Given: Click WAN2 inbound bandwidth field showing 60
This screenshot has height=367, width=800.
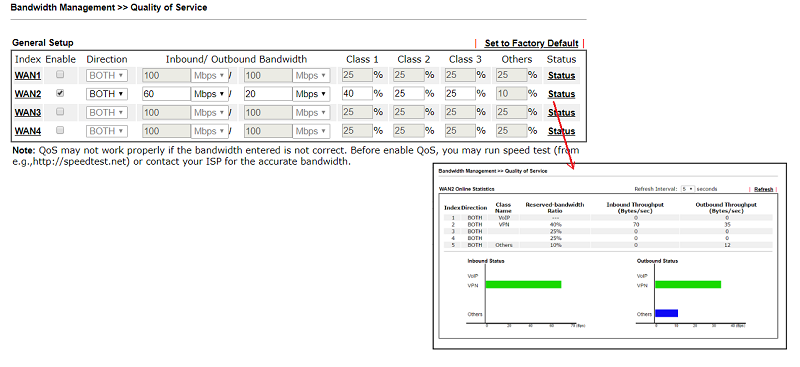Looking at the screenshot, I should click(166, 94).
